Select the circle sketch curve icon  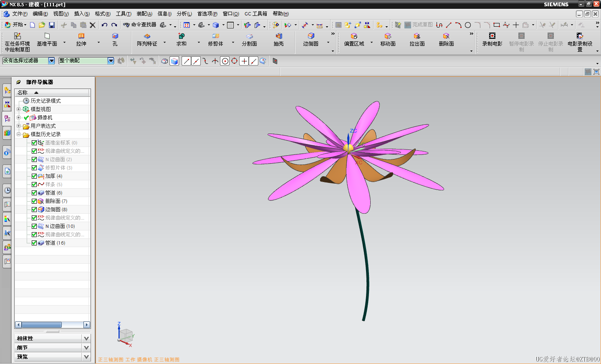tap(468, 25)
